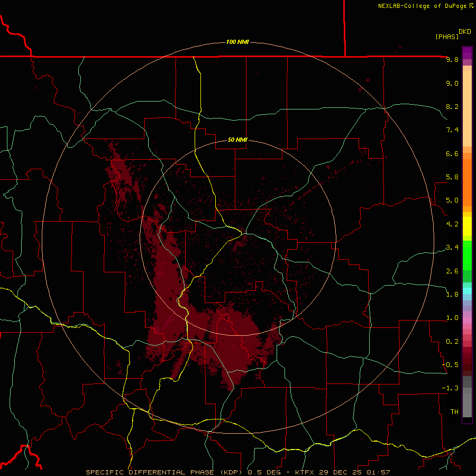476x476 pixels.
Task: Click the 8.2 scale value
Action: point(452,106)
